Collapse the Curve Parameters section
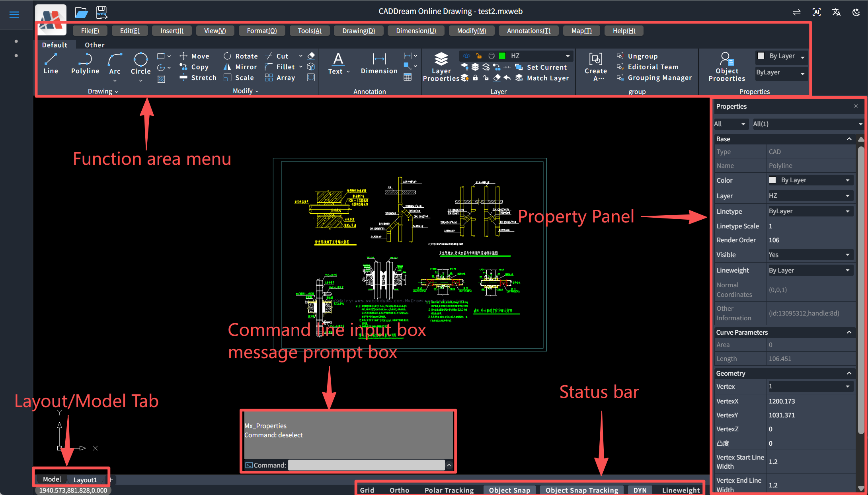This screenshot has width=868, height=495. click(849, 332)
